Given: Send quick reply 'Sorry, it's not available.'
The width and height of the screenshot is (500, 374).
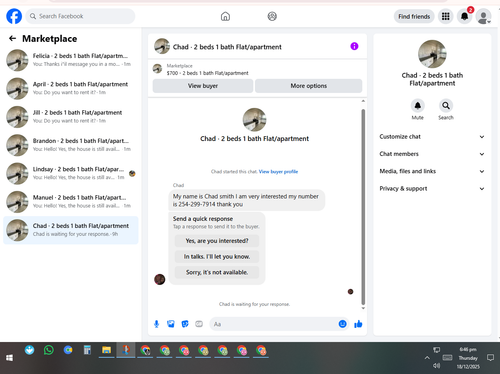Looking at the screenshot, I should tap(217, 272).
